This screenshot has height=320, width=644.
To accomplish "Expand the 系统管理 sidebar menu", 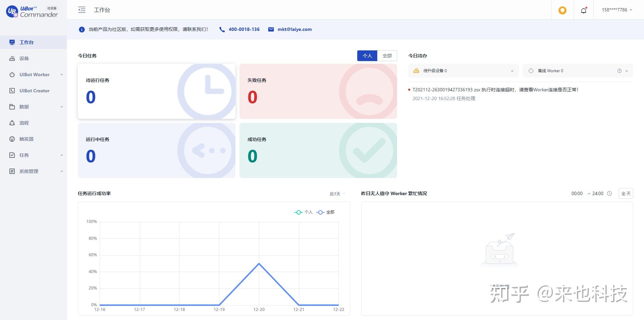I will [x=30, y=171].
